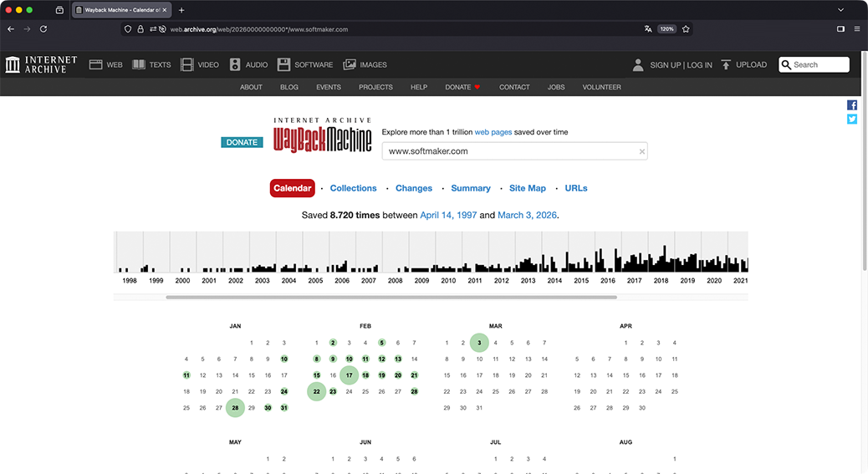Switch to the Collections tab
868x474 pixels.
click(353, 188)
